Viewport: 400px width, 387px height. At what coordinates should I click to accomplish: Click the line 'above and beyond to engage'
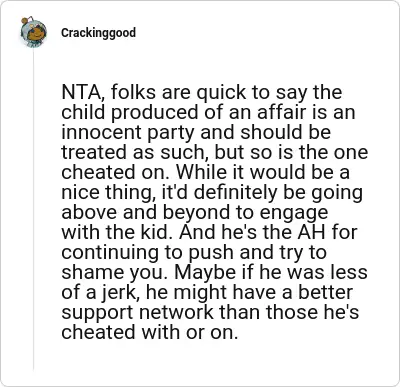[195, 212]
